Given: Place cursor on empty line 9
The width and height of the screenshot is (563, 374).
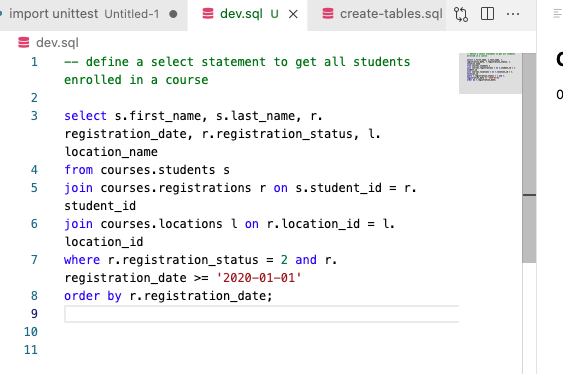Looking at the screenshot, I should (x=261, y=314).
